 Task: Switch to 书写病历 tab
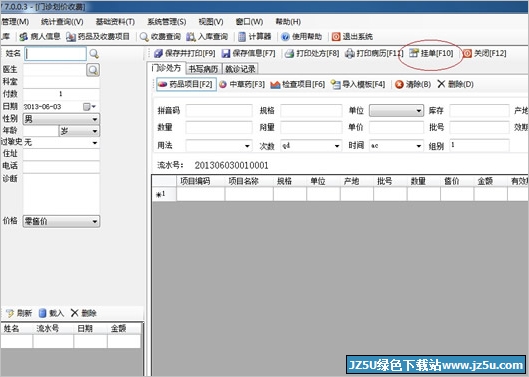[203, 69]
